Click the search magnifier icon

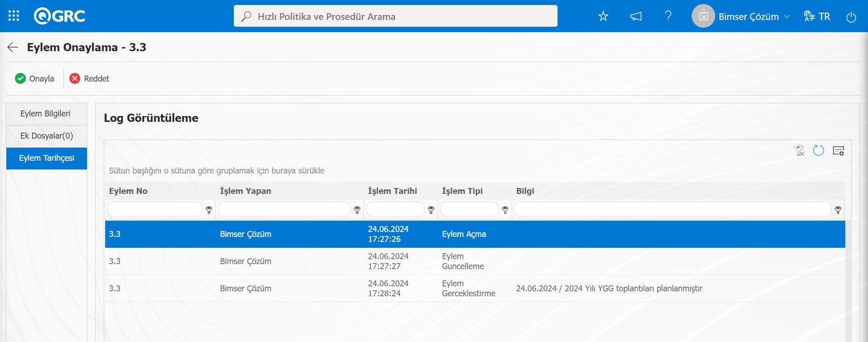[x=246, y=16]
